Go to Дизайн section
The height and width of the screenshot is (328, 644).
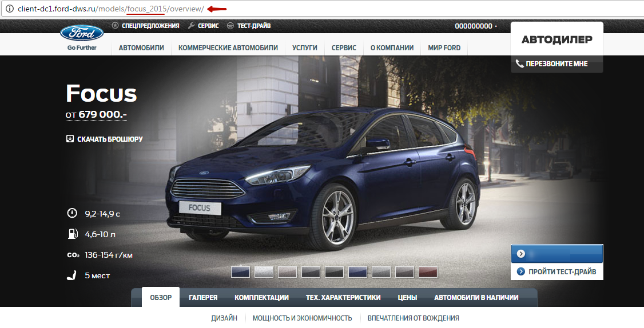point(224,318)
